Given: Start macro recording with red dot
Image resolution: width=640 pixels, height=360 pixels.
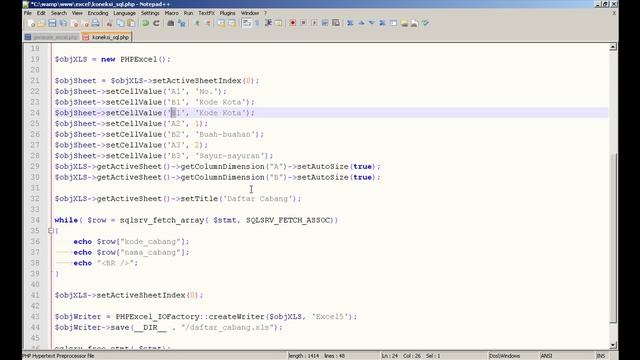Looking at the screenshot, I should [x=293, y=23].
